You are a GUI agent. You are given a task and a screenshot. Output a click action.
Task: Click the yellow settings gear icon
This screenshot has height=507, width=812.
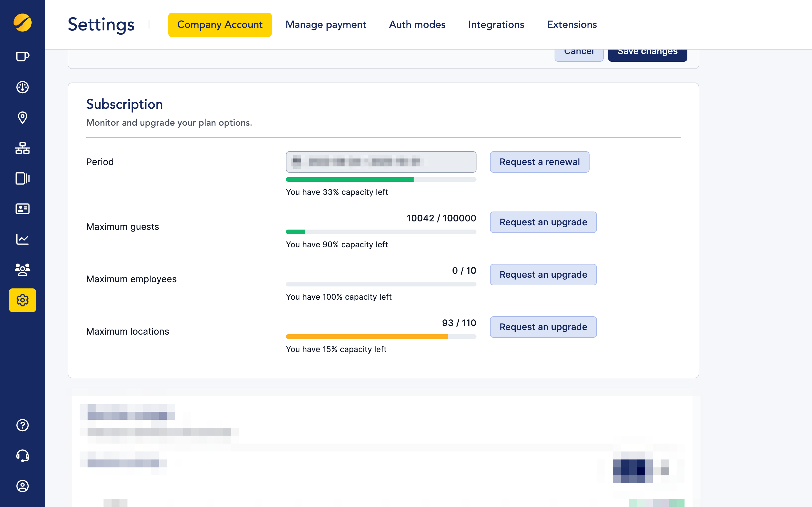pos(23,300)
